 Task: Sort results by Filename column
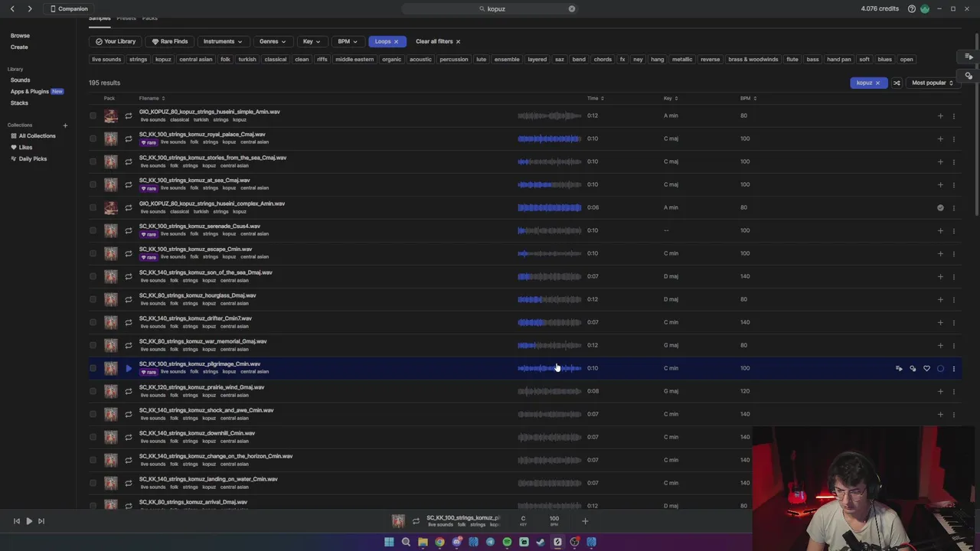tap(152, 98)
